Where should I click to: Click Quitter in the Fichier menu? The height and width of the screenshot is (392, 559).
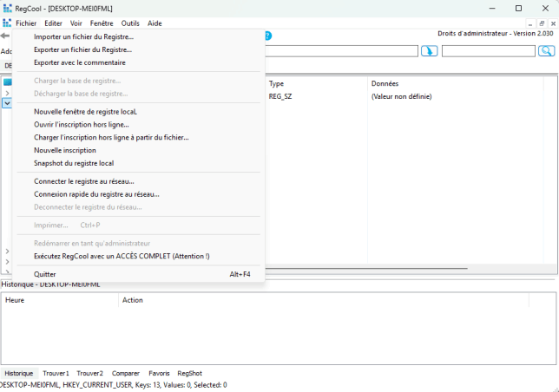(45, 274)
